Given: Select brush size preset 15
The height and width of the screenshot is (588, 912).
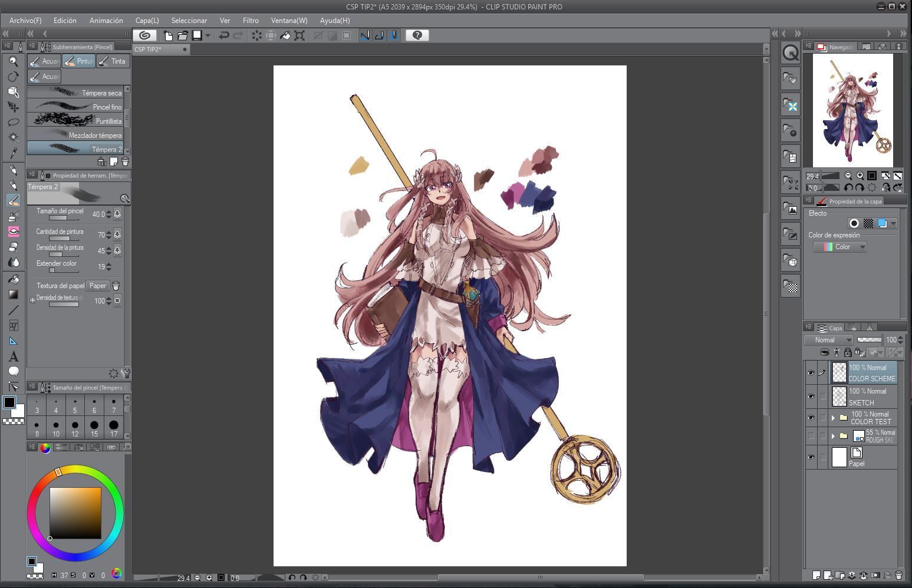Looking at the screenshot, I should point(94,427).
